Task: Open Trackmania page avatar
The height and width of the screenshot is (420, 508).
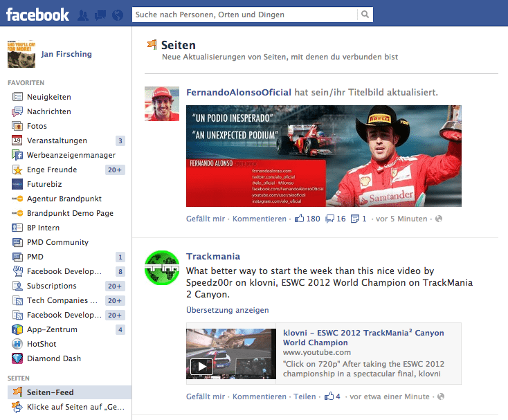Action: (162, 268)
